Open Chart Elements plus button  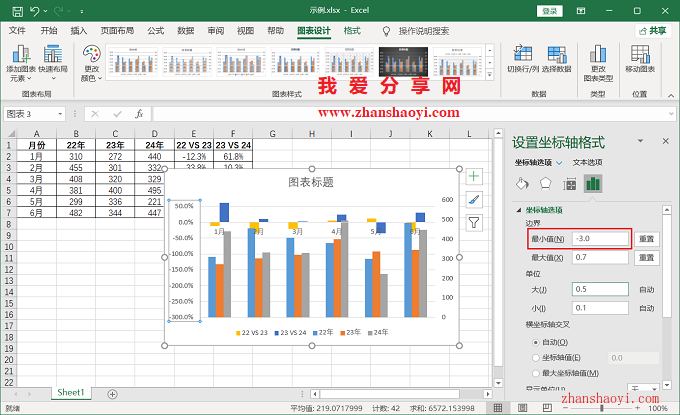pyautogui.click(x=474, y=176)
